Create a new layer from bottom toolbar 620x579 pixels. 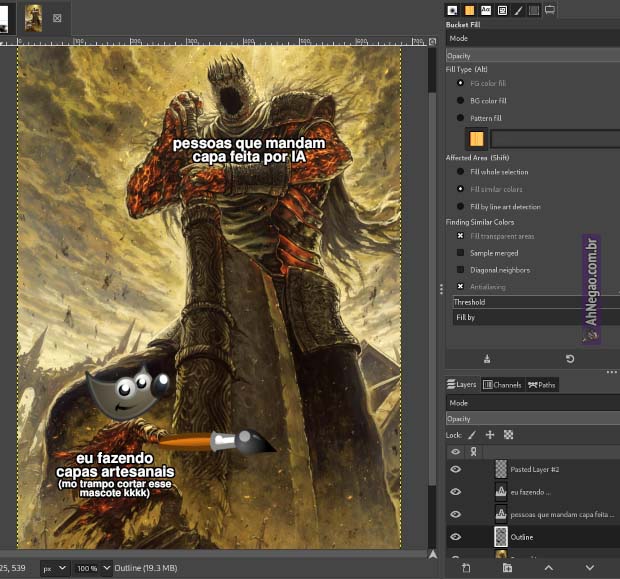coord(466,568)
